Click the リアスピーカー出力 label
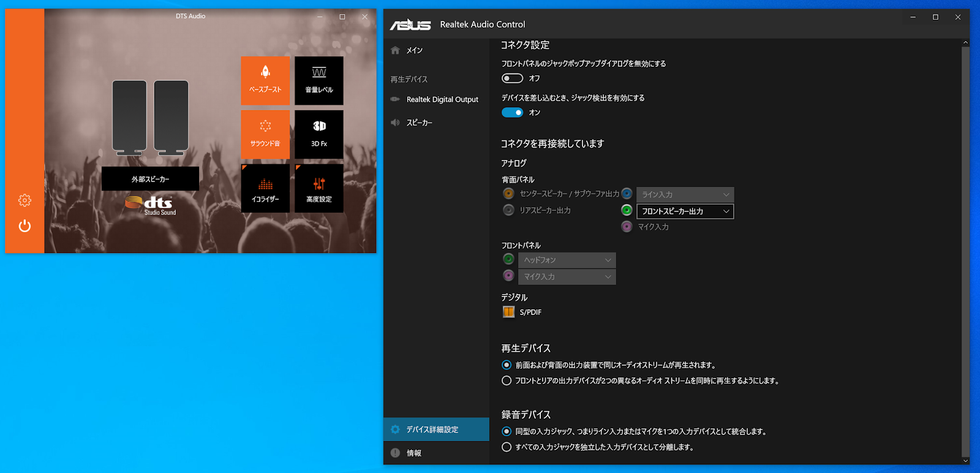 545,210
